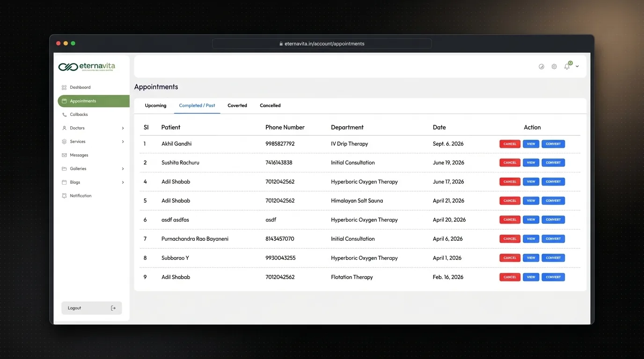Convert the Himalayan Salt Sauna appointment
This screenshot has height=359, width=644.
point(553,201)
